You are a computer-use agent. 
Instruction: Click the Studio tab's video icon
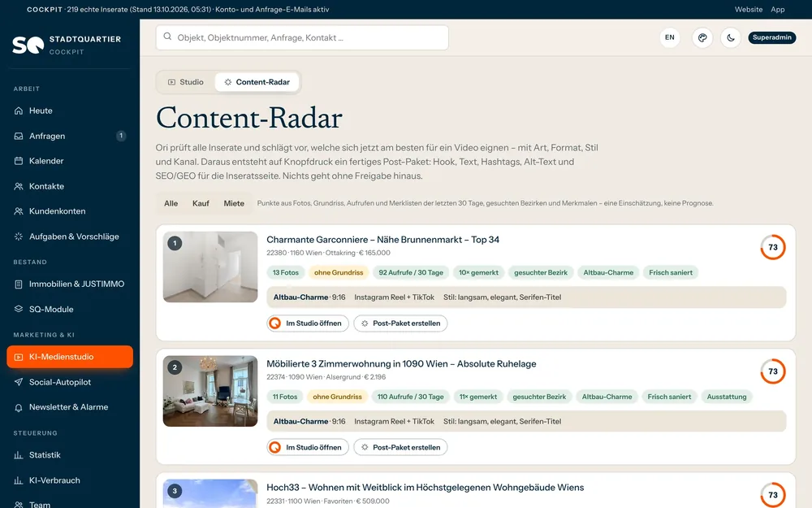(171, 82)
